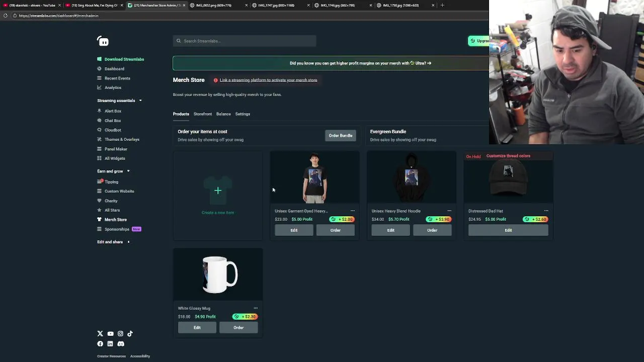
Task: Collapse the Streaming essentials section
Action: tap(140, 101)
